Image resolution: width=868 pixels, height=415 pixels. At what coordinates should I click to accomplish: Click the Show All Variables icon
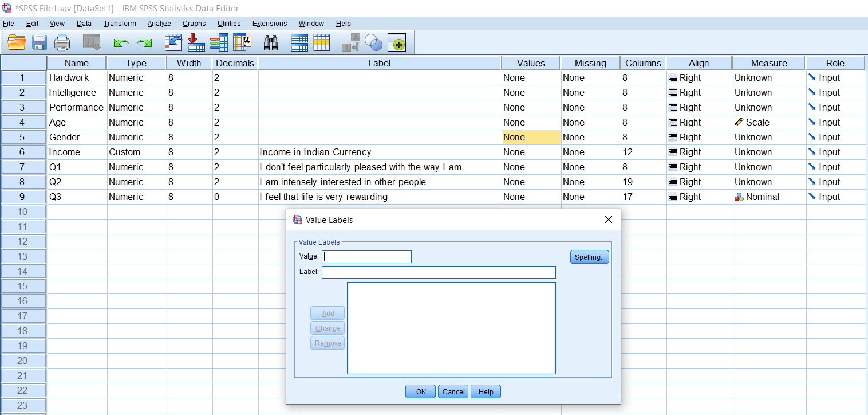point(396,42)
